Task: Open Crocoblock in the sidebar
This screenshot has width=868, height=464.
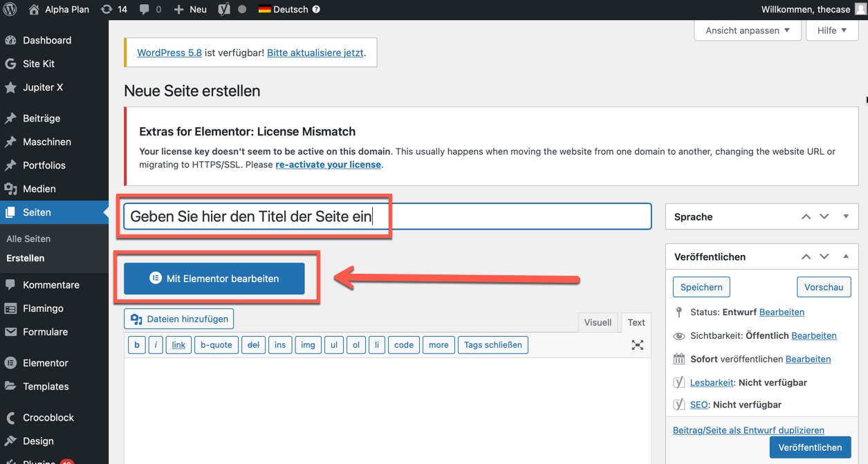Action: tap(48, 418)
